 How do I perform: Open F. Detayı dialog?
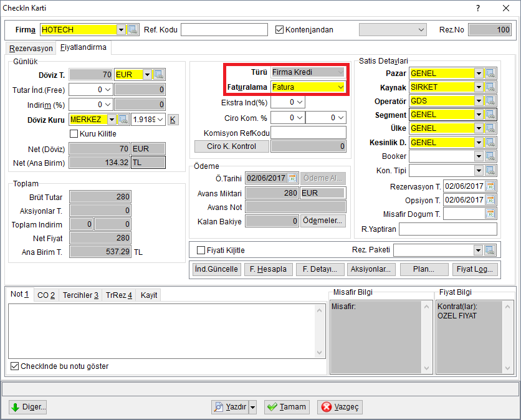(x=320, y=269)
